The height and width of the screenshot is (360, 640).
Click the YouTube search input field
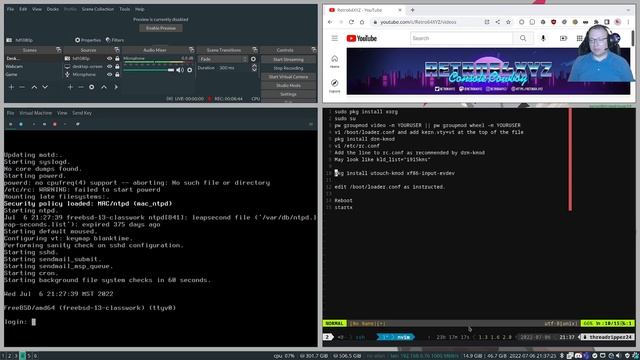tap(462, 38)
